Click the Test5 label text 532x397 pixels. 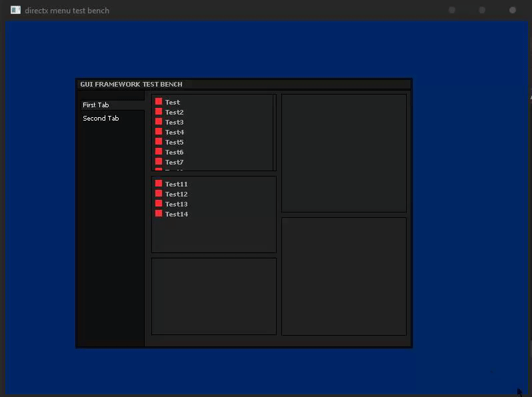coord(175,142)
